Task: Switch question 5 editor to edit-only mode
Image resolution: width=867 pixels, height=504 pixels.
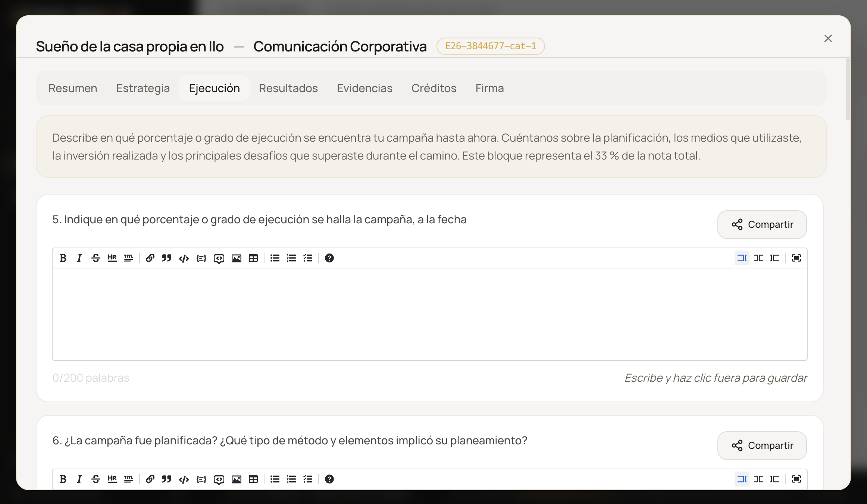Action: pos(742,258)
